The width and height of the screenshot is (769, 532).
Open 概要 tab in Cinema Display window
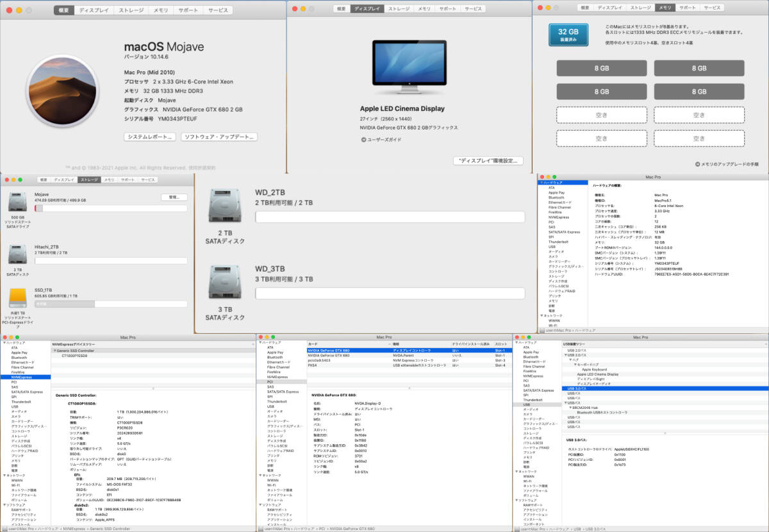pos(342,9)
